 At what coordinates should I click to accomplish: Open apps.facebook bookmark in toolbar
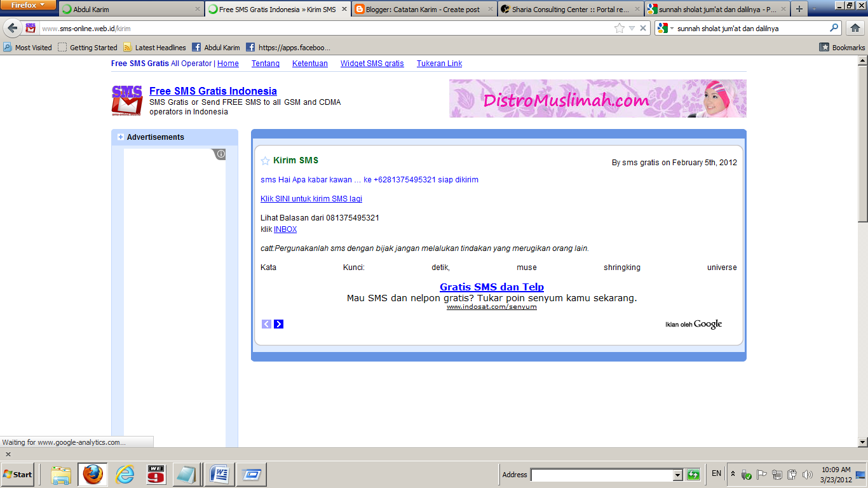[x=288, y=48]
